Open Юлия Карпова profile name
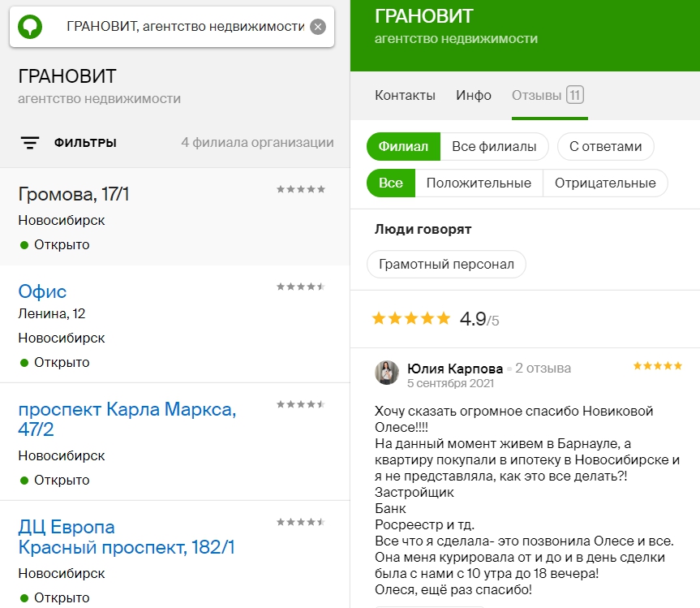 click(455, 369)
